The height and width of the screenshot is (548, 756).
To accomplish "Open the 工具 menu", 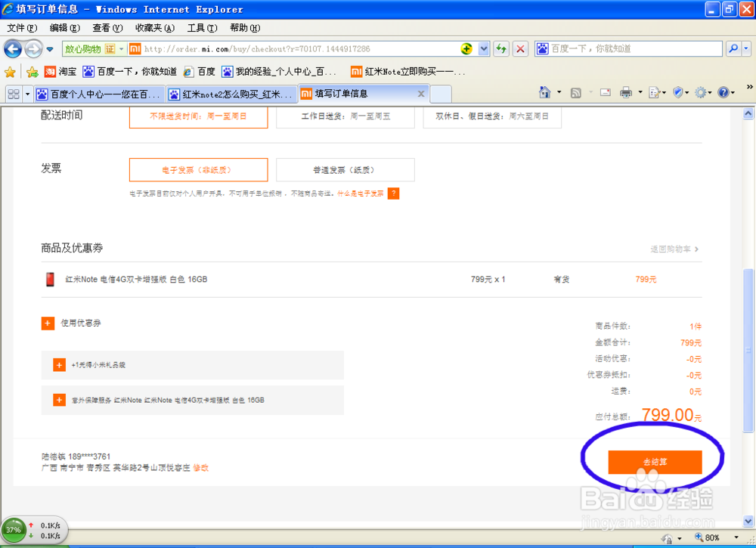I will coord(202,28).
